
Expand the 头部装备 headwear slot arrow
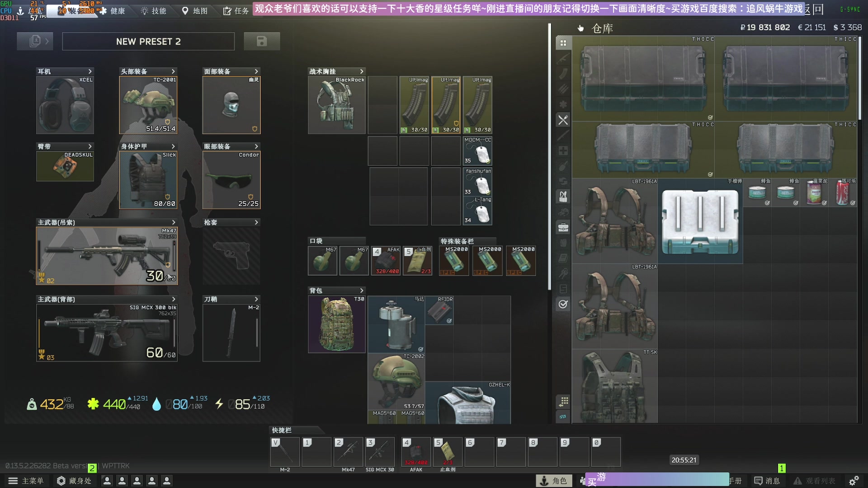click(x=173, y=71)
